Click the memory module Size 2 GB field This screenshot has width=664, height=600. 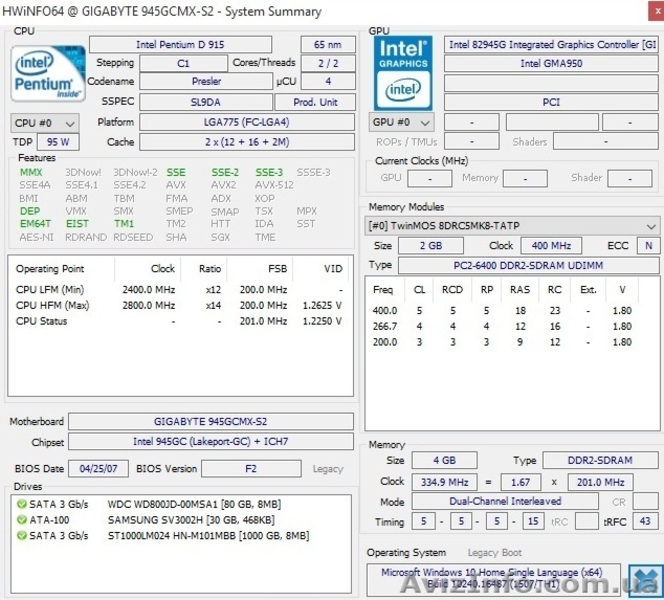point(431,246)
